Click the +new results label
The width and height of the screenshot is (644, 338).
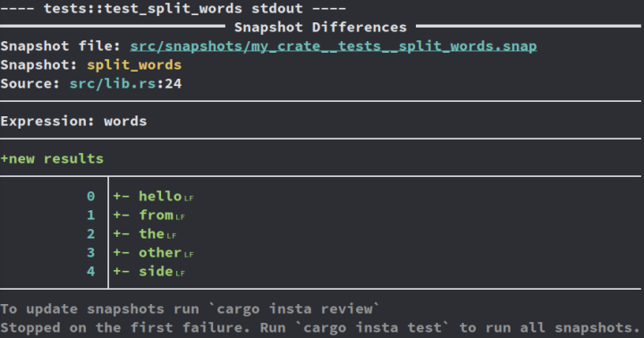click(52, 158)
